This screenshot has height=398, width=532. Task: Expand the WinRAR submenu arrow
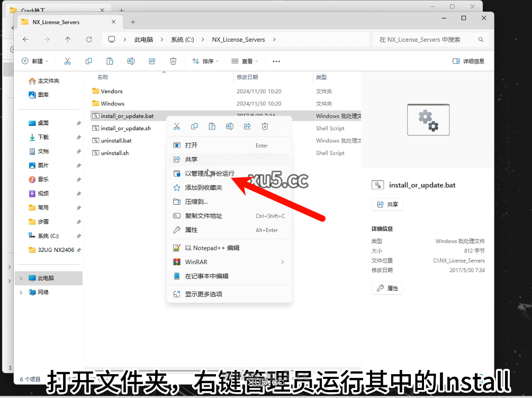click(x=282, y=261)
